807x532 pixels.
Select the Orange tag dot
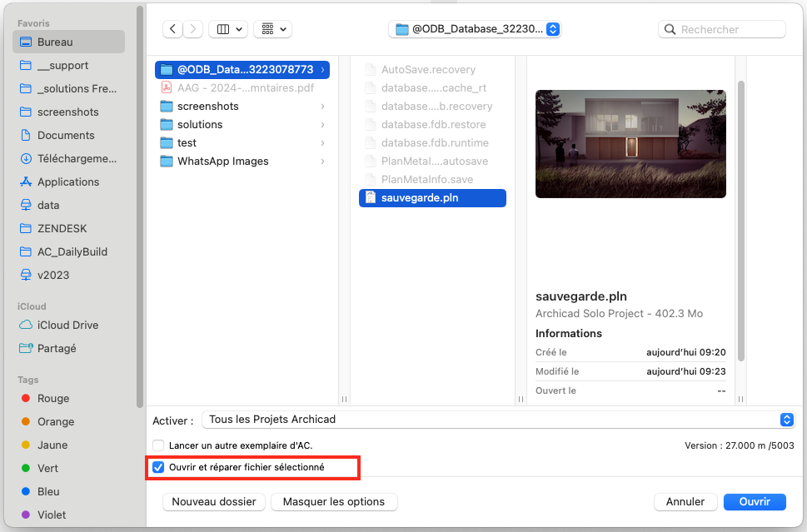click(x=25, y=421)
